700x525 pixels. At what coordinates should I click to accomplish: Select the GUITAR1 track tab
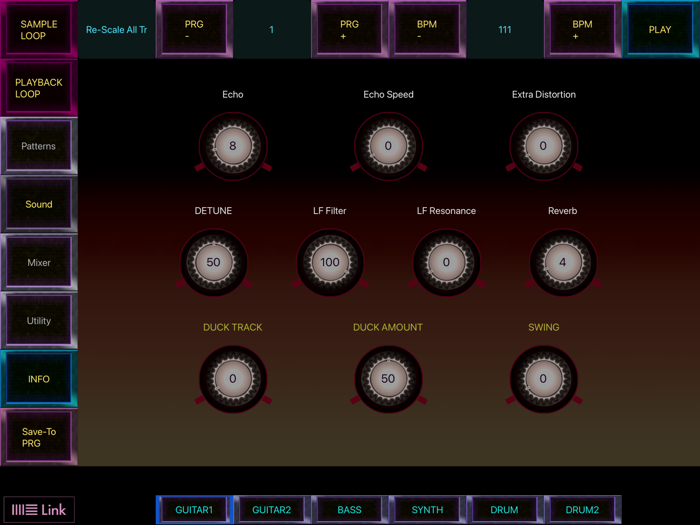point(194,509)
